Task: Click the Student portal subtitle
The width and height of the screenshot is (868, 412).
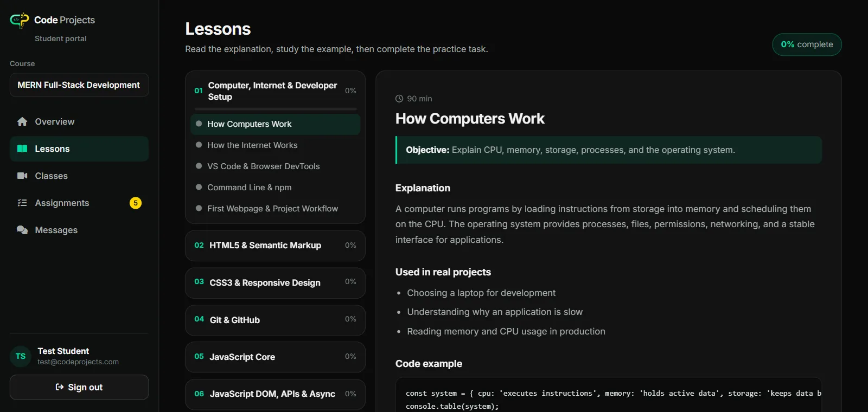Action: 61,38
